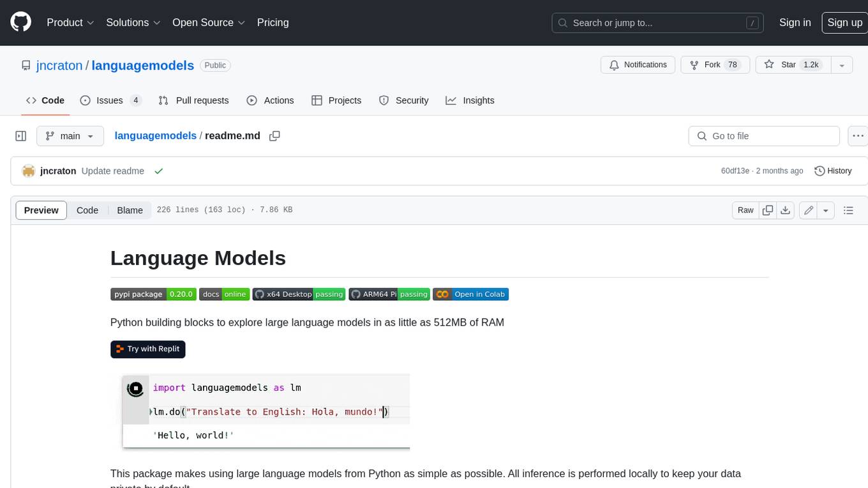Click the docs online badge

coord(224,294)
